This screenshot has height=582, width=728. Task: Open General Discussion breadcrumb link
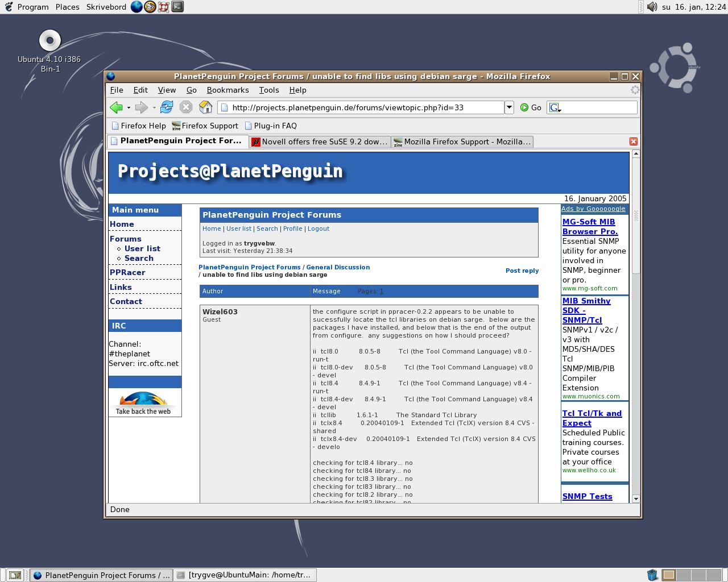338,267
